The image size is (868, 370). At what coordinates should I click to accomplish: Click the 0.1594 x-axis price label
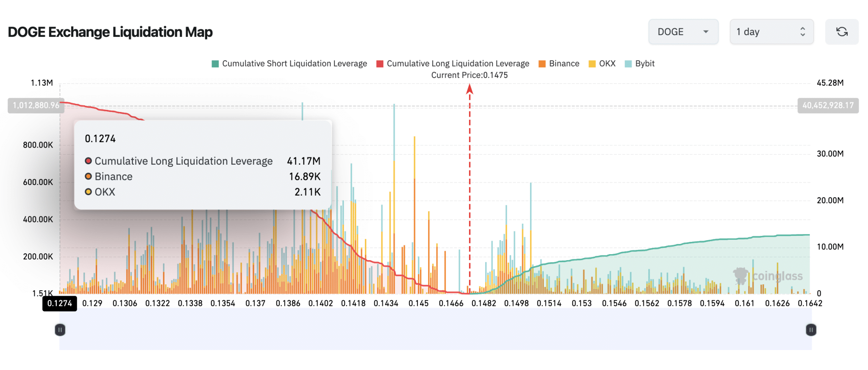[712, 303]
